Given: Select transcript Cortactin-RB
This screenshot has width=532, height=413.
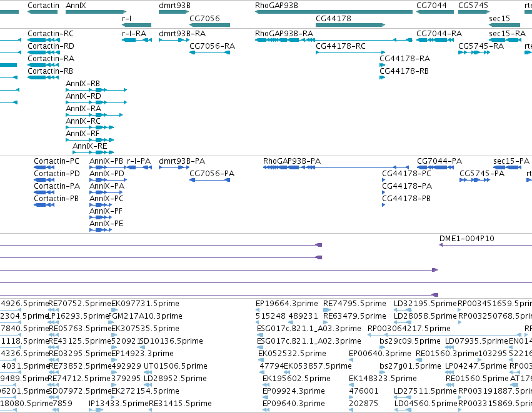Looking at the screenshot, I should (x=43, y=77).
